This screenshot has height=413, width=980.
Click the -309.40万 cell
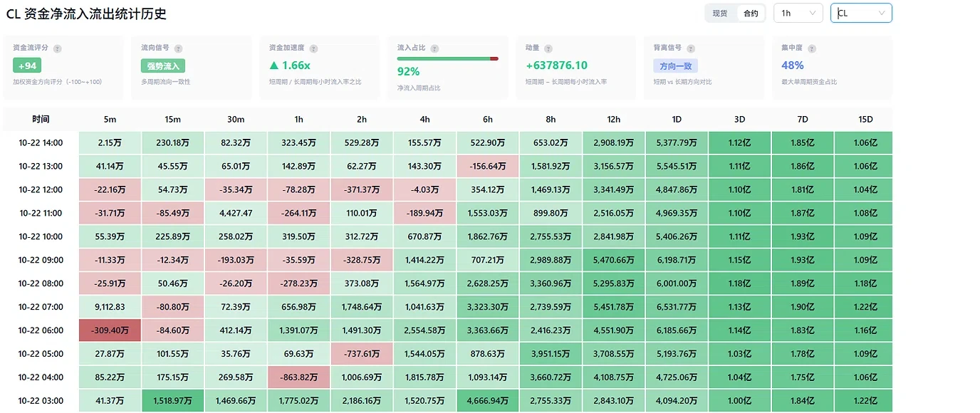coord(110,330)
